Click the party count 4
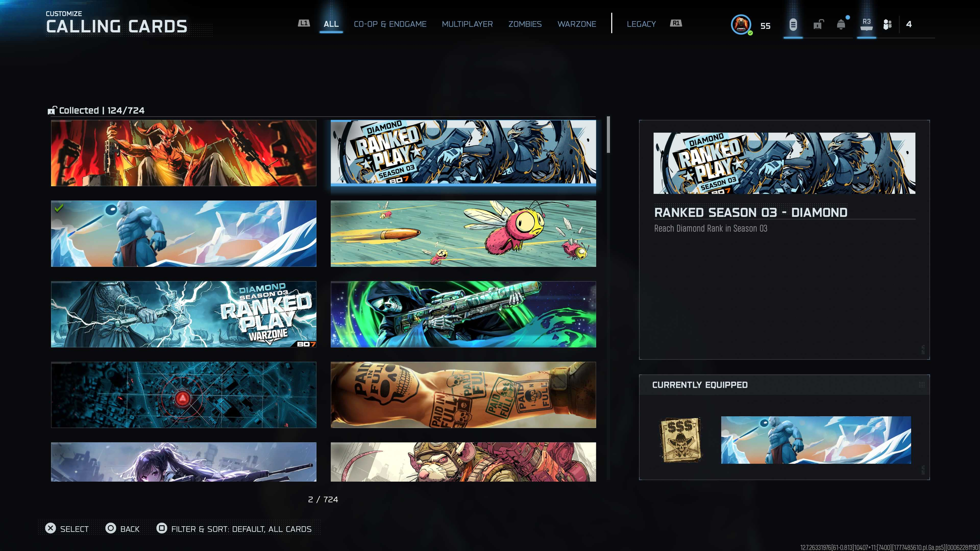Viewport: 980px width, 551px height. 909,24
